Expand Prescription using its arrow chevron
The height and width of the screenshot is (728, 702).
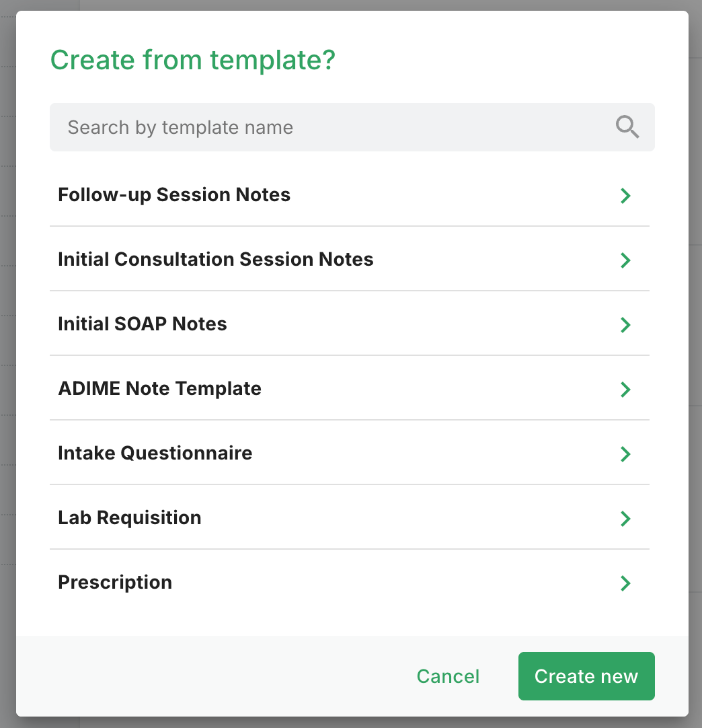coord(625,583)
